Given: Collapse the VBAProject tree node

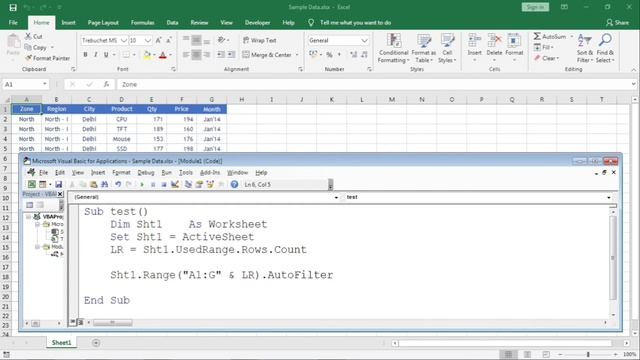Looking at the screenshot, I should (x=29, y=217).
